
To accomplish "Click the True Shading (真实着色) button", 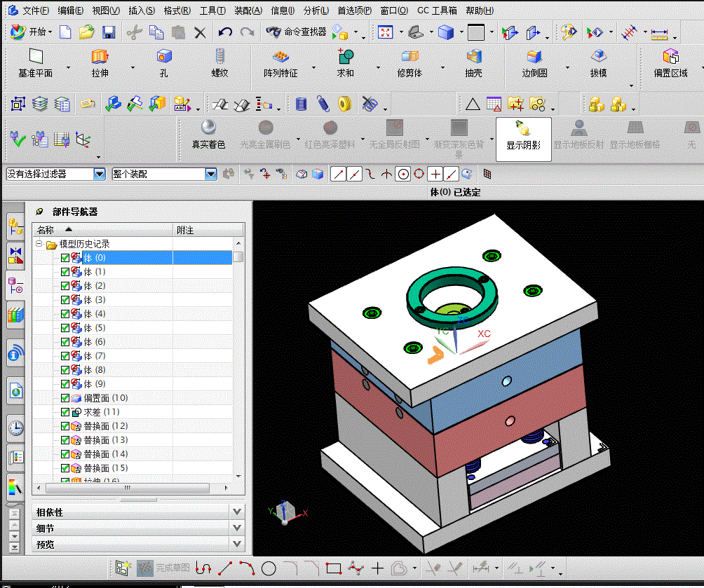I will point(208,135).
